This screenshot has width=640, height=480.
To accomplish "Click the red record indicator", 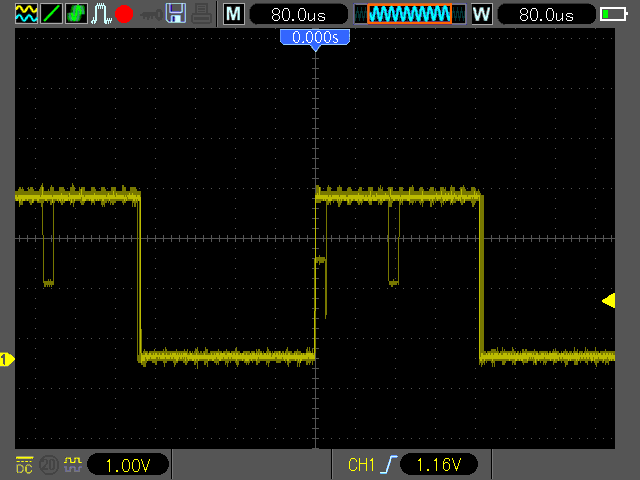I will [x=124, y=14].
